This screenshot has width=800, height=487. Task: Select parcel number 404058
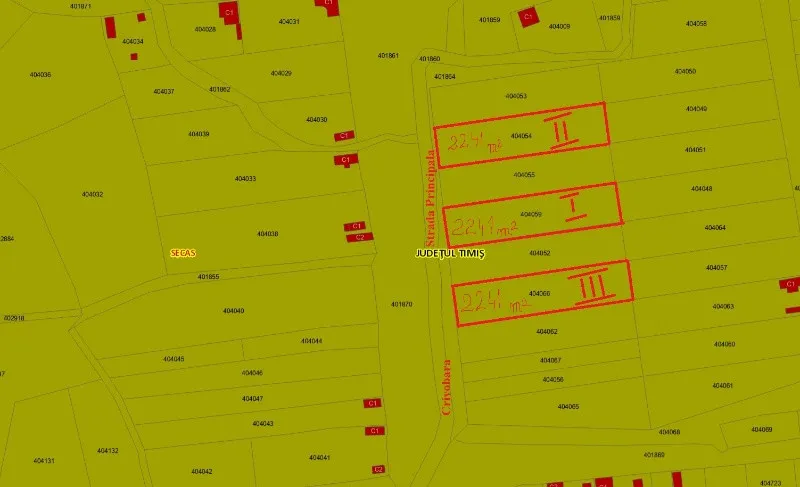696,24
